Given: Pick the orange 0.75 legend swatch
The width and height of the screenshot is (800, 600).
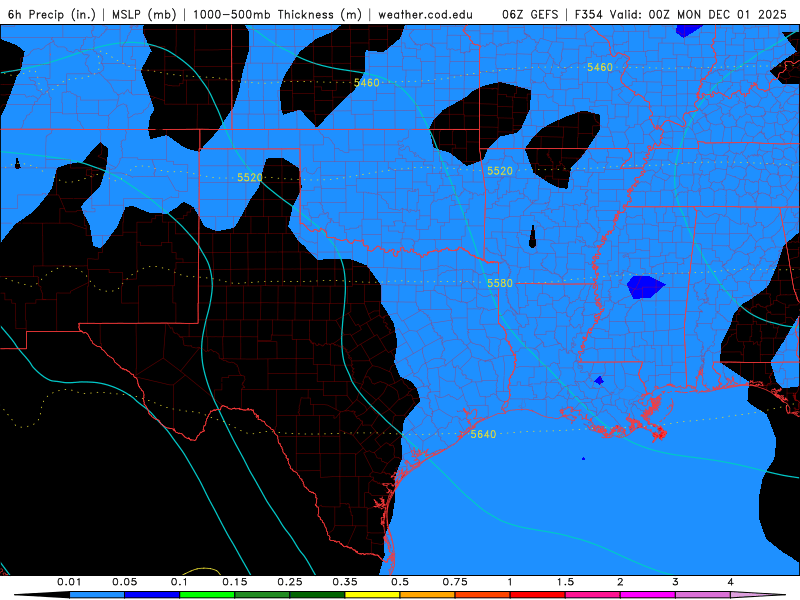Looking at the screenshot, I should pos(483,595).
